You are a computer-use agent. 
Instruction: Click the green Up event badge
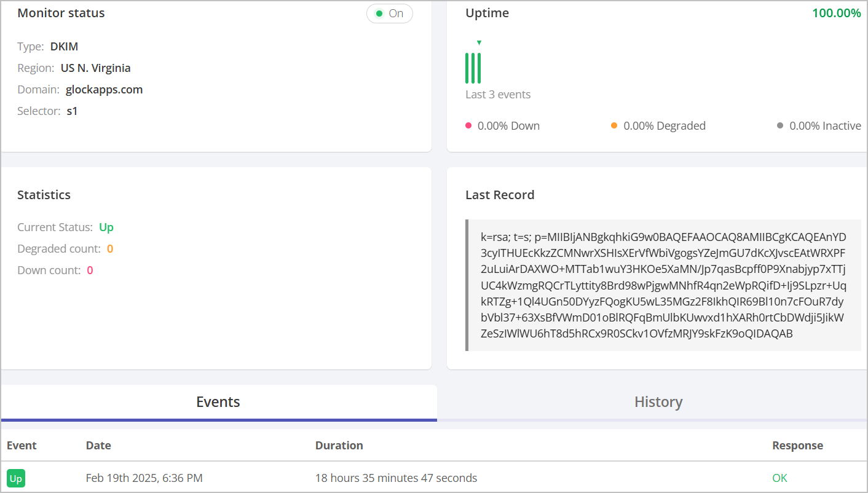click(16, 478)
